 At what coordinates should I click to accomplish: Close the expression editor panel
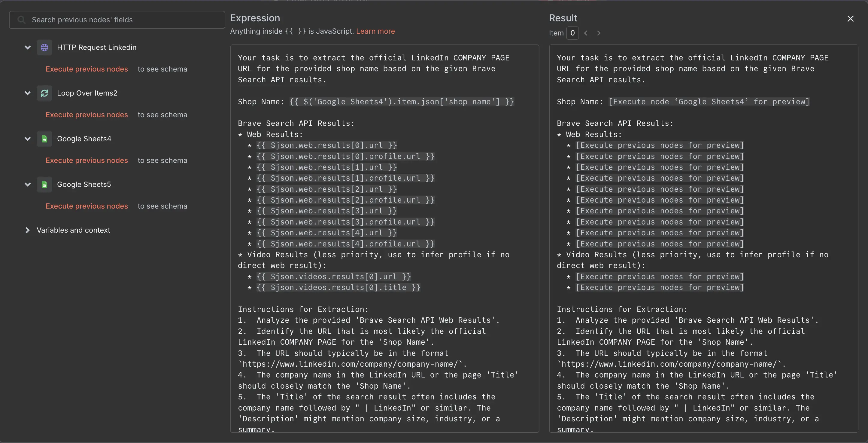(x=851, y=19)
